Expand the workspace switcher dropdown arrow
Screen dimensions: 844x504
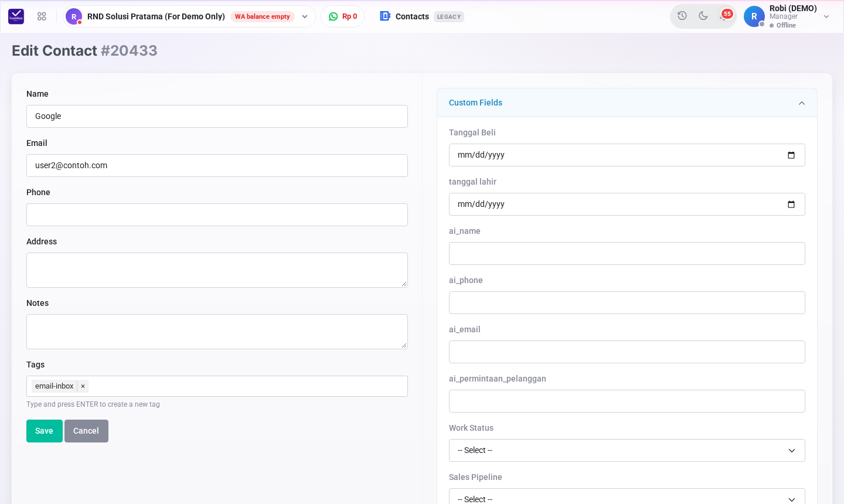pos(305,16)
